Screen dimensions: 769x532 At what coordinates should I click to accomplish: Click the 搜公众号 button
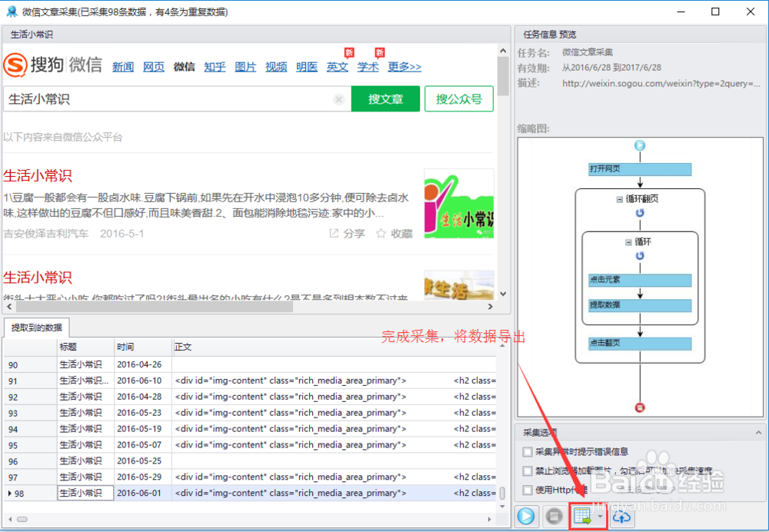coord(459,99)
